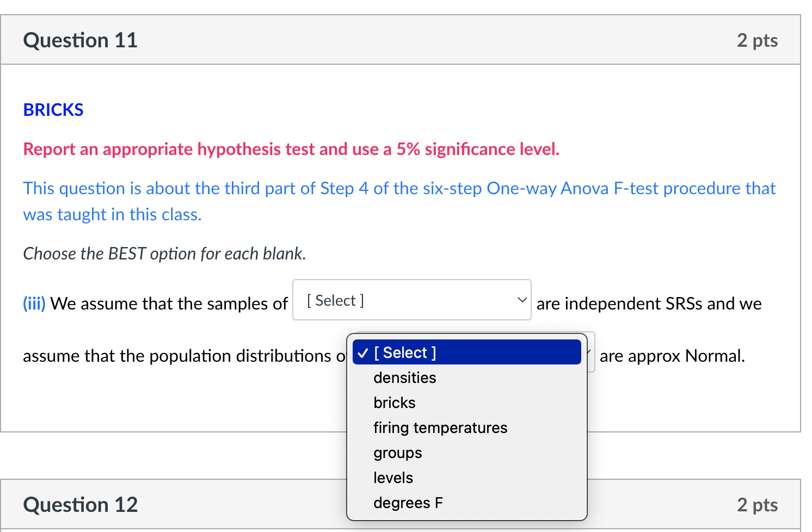Pick 'bricks' from the dropdown list
Viewport: 812px width, 532px height.
coord(467,403)
